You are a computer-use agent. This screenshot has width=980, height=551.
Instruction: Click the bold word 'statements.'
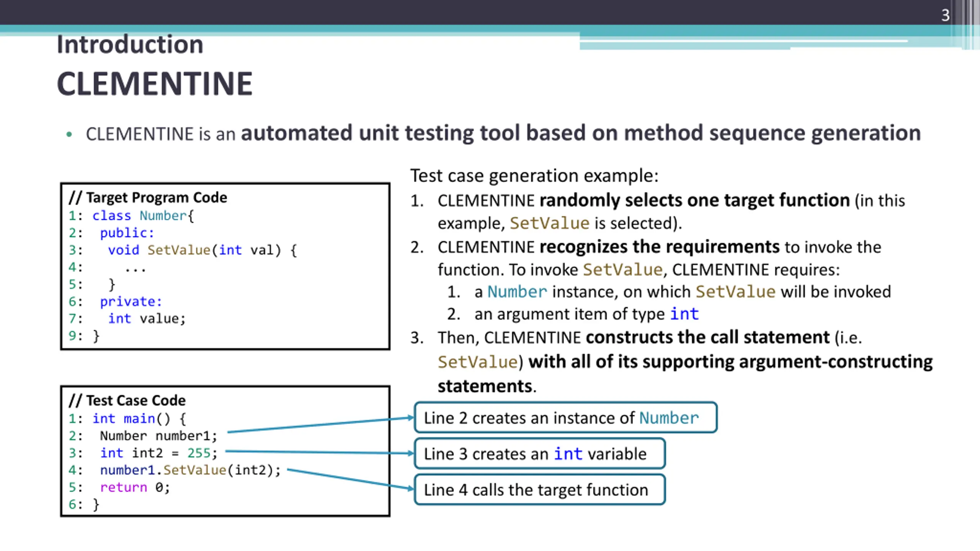(487, 386)
